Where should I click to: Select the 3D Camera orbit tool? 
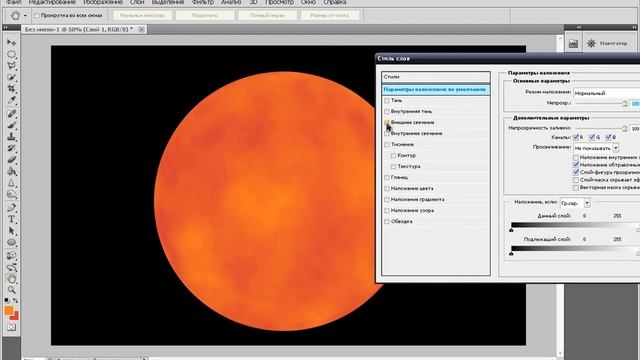[11, 267]
